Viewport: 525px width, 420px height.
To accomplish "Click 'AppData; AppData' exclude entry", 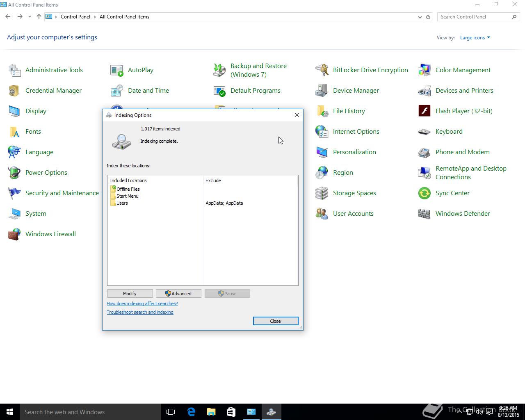I will pyautogui.click(x=224, y=203).
